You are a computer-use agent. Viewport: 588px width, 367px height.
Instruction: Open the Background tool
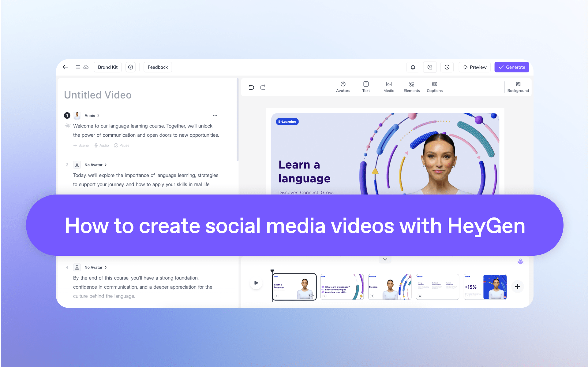pos(518,87)
